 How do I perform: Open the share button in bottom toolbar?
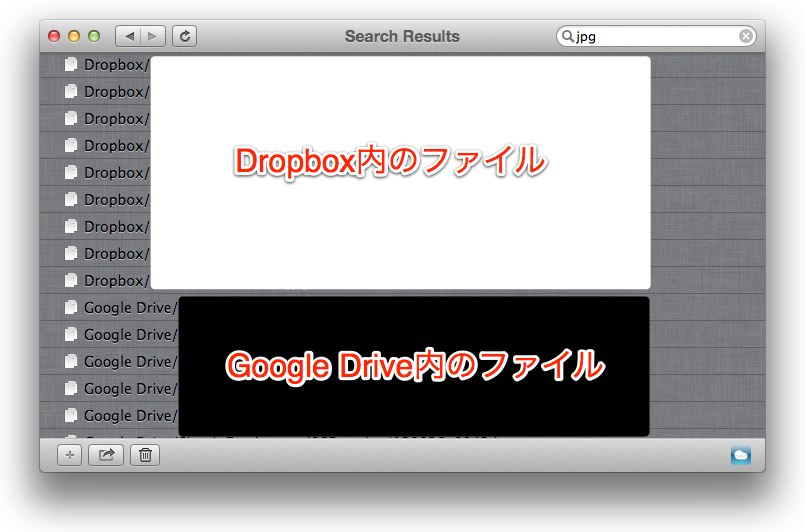coord(106,455)
